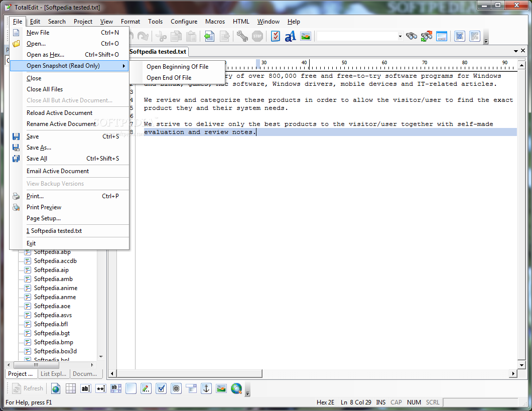Click the blue 'aA' font icon
This screenshot has height=411, width=532.
[291, 36]
